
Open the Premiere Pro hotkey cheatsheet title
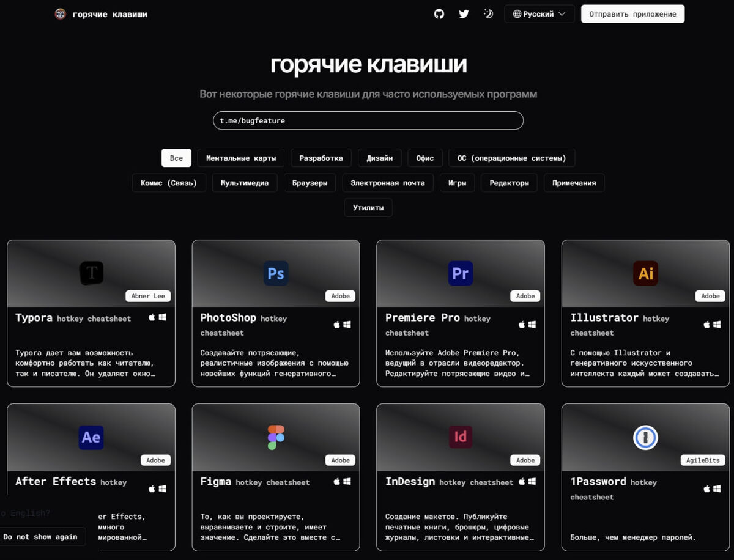click(x=438, y=325)
